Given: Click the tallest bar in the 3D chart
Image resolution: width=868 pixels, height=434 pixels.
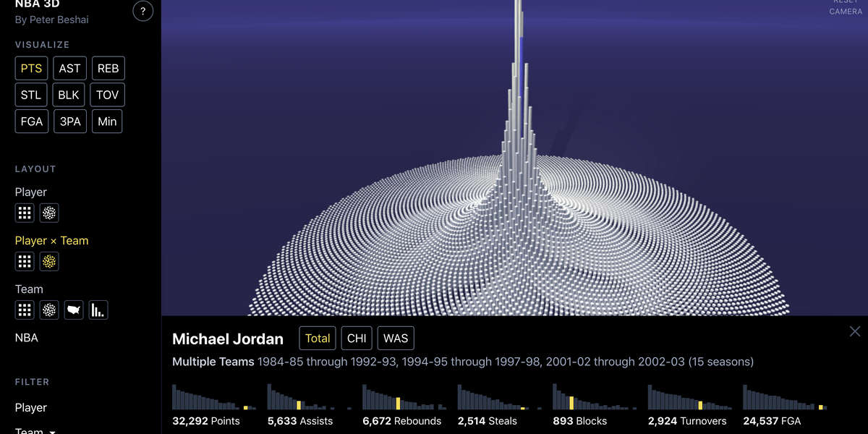Looking at the screenshot, I should (x=518, y=29).
